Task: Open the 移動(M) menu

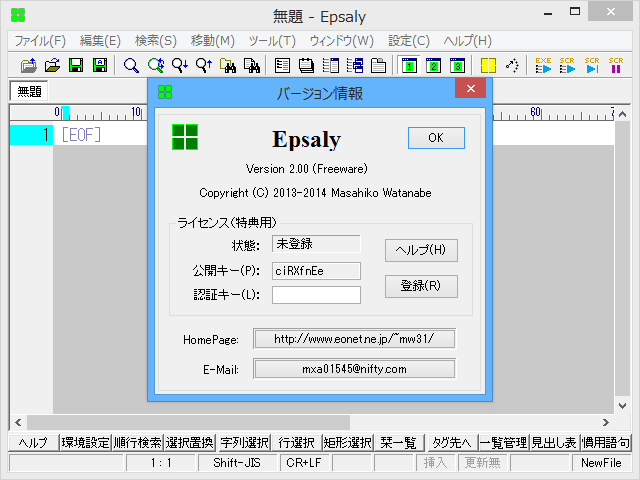Action: tap(213, 41)
